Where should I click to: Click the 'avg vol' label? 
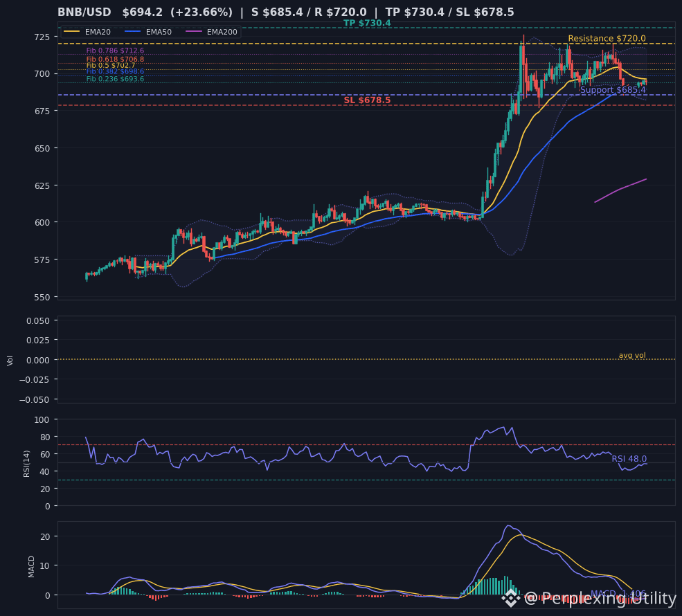coord(632,355)
